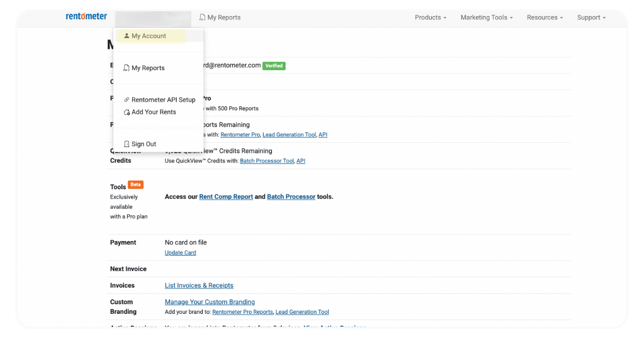Click the 'Tools' row label

tap(118, 187)
